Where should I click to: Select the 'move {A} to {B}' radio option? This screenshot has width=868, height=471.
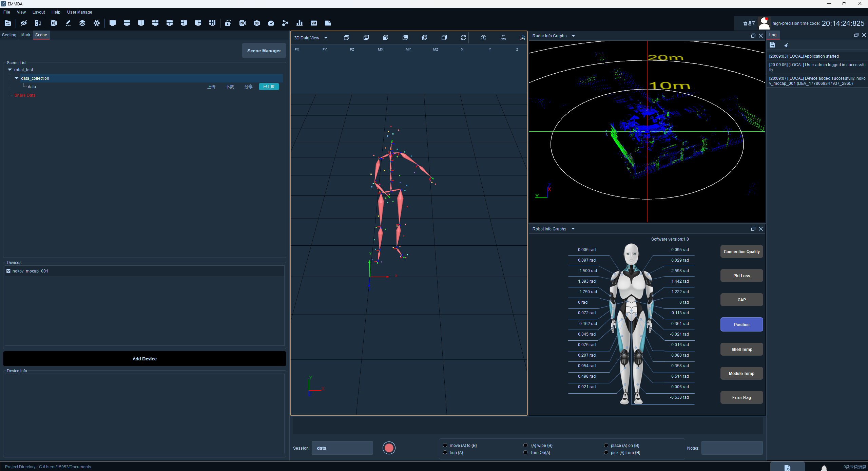[x=445, y=445]
